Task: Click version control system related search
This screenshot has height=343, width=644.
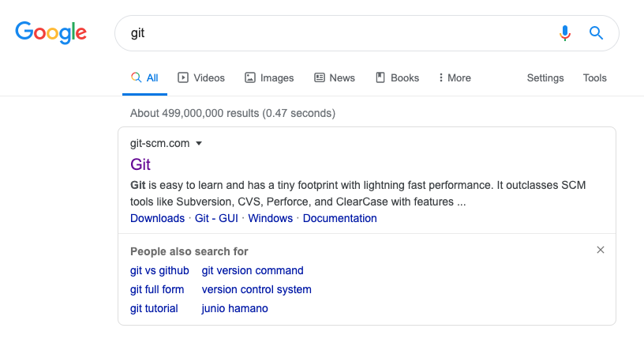Action: 256,289
